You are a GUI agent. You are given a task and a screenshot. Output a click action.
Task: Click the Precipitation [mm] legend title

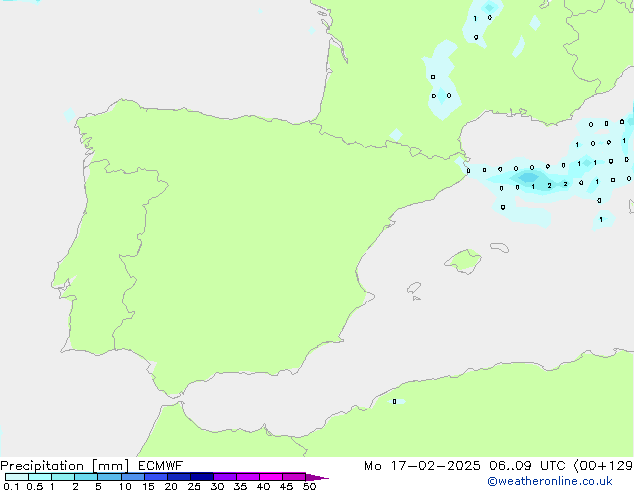tap(46, 466)
